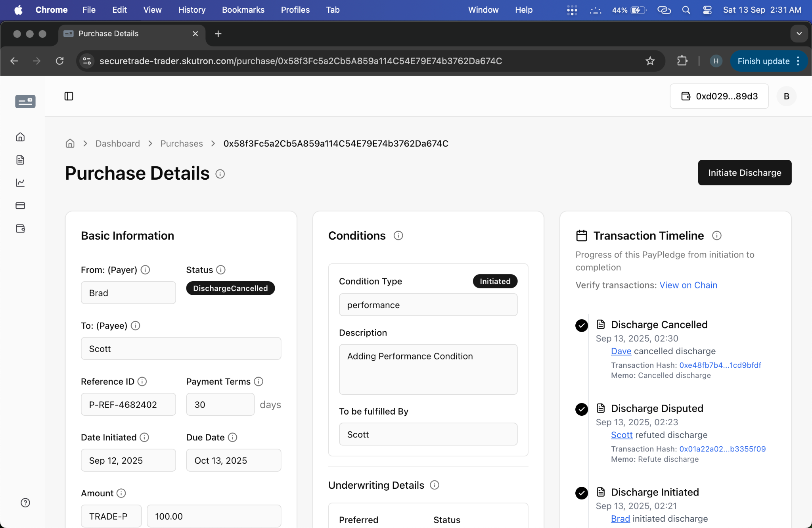Click info icon beside Underwriting Details
The width and height of the screenshot is (812, 528).
(x=435, y=485)
